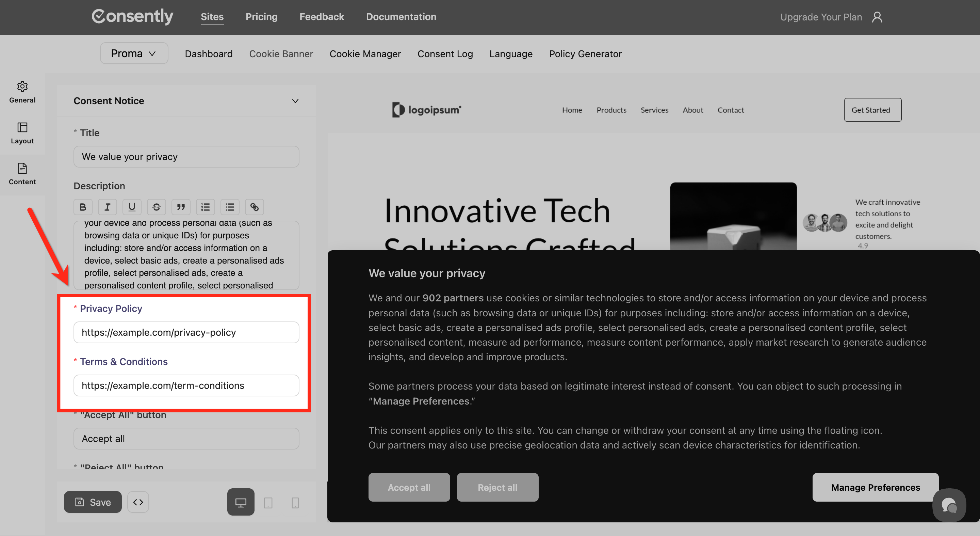Toggle bold formatting in description editor
Image resolution: width=980 pixels, height=536 pixels.
tap(83, 207)
